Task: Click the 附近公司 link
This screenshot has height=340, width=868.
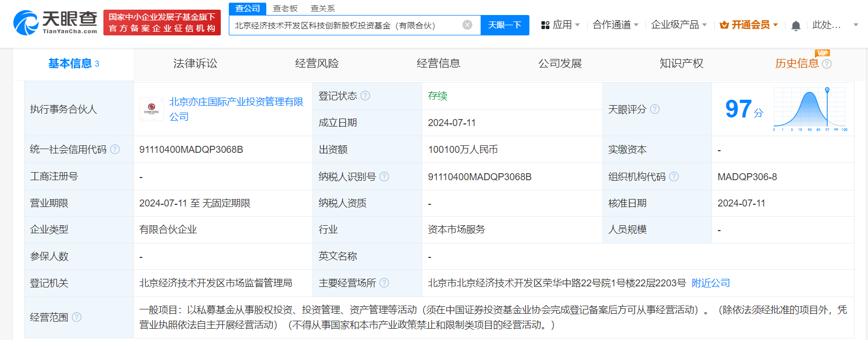Action: 710,283
